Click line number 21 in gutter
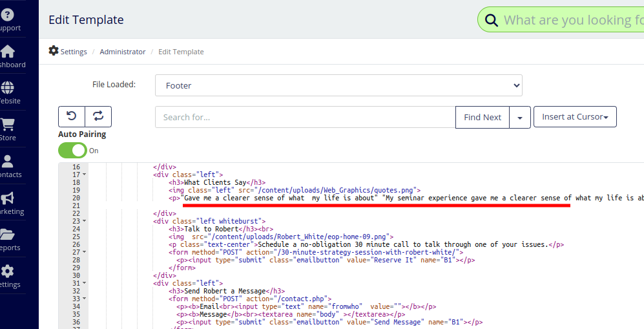 [x=76, y=206]
